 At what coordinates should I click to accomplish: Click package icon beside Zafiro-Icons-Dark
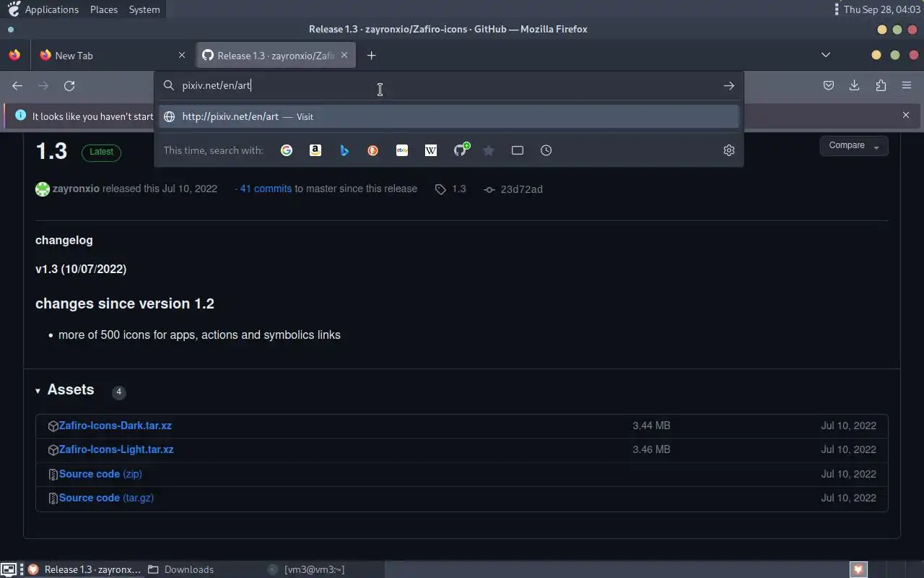point(53,426)
